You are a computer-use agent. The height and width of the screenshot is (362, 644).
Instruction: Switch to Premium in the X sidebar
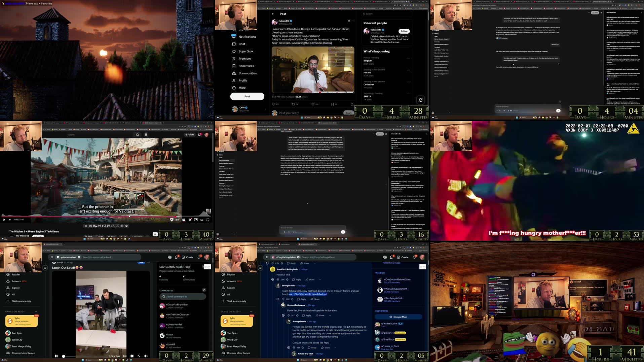coord(244,58)
